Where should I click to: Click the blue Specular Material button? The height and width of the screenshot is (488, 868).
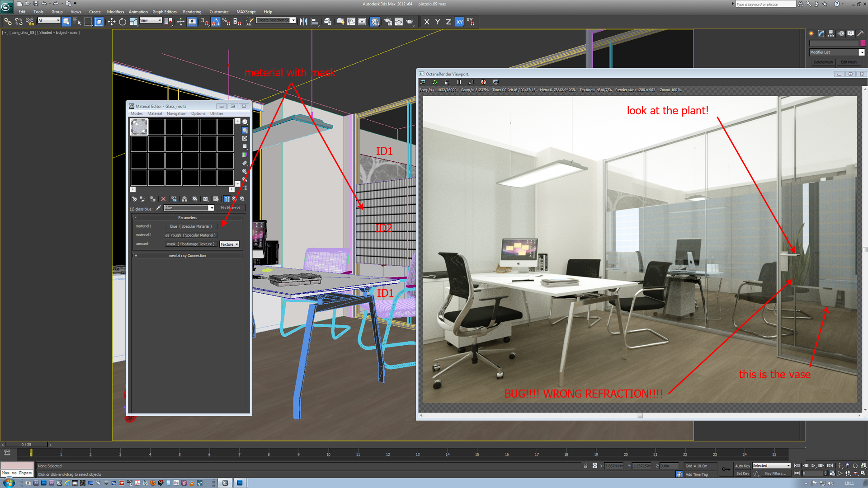(191, 226)
